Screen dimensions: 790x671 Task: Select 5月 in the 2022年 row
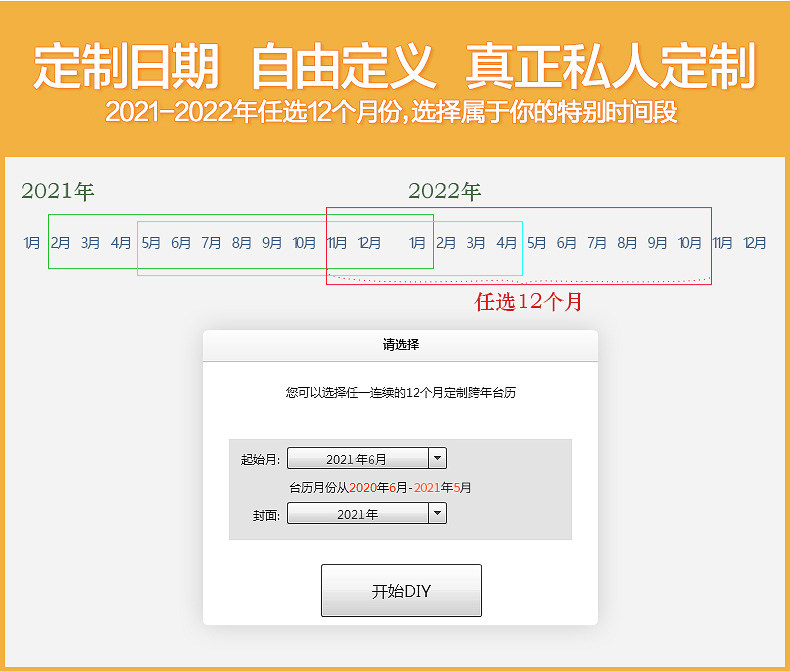click(537, 243)
